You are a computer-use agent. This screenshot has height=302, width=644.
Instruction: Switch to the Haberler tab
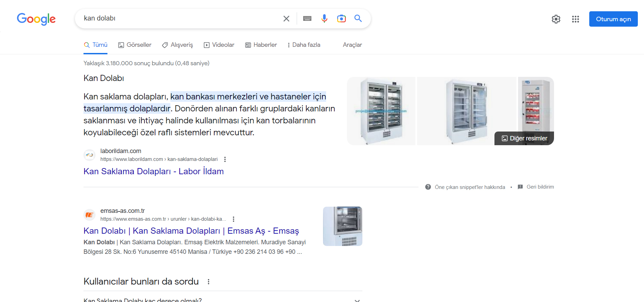click(x=261, y=45)
